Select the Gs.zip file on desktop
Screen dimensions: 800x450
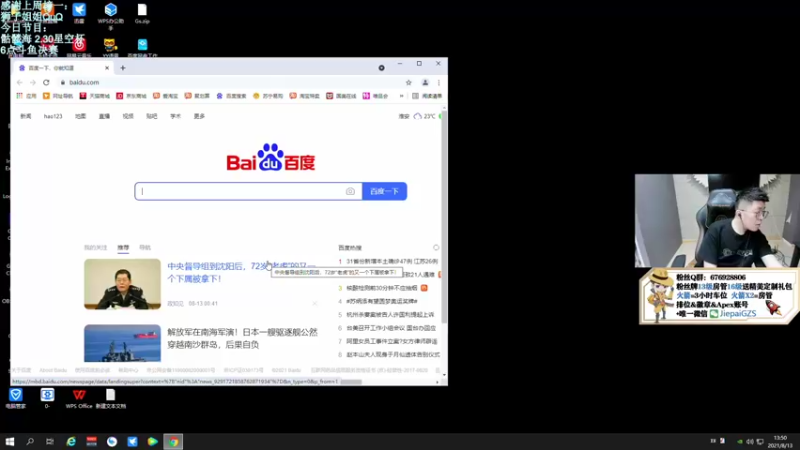pyautogui.click(x=142, y=13)
